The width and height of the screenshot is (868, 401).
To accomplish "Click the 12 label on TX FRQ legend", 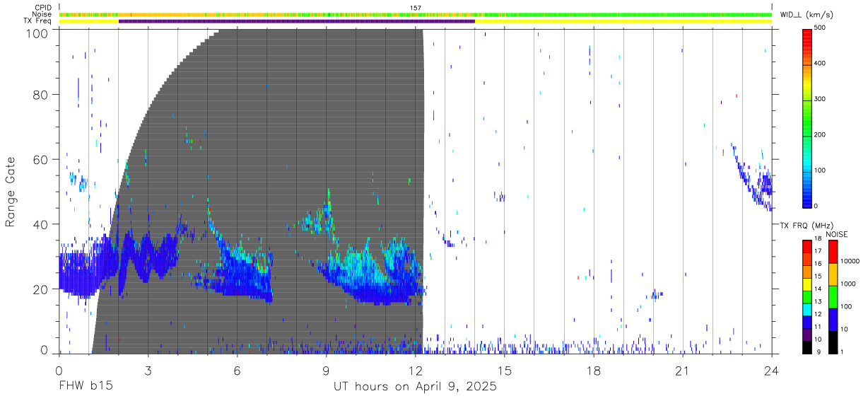I will (818, 314).
